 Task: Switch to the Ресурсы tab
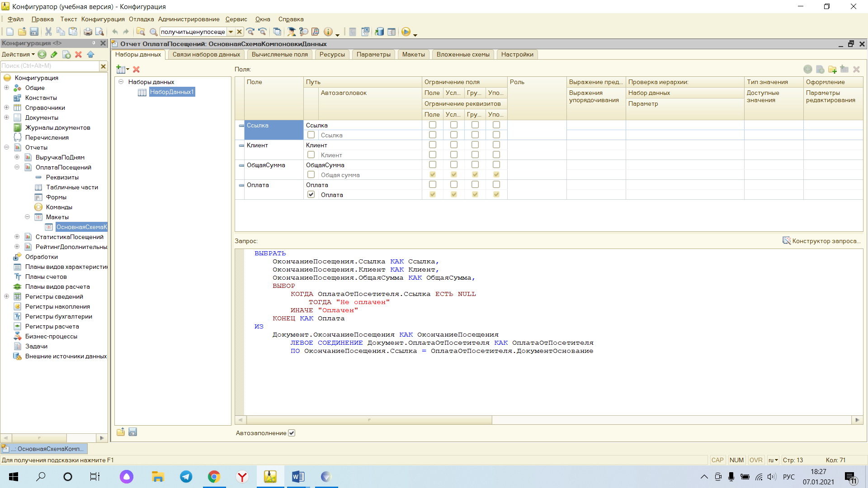(332, 54)
